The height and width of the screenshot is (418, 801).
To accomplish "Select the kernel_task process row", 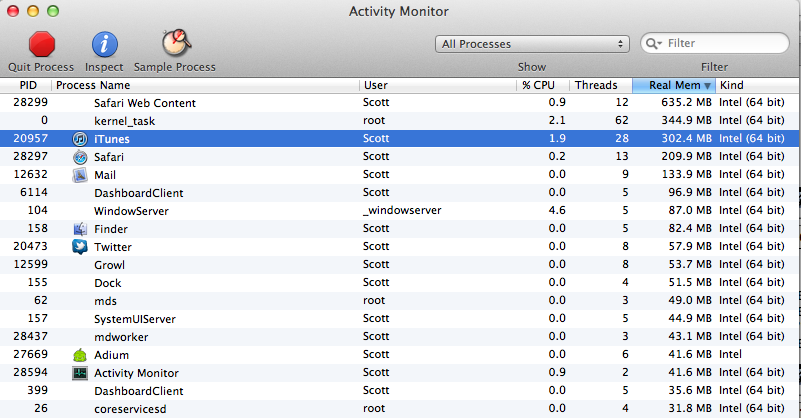I will [x=400, y=121].
